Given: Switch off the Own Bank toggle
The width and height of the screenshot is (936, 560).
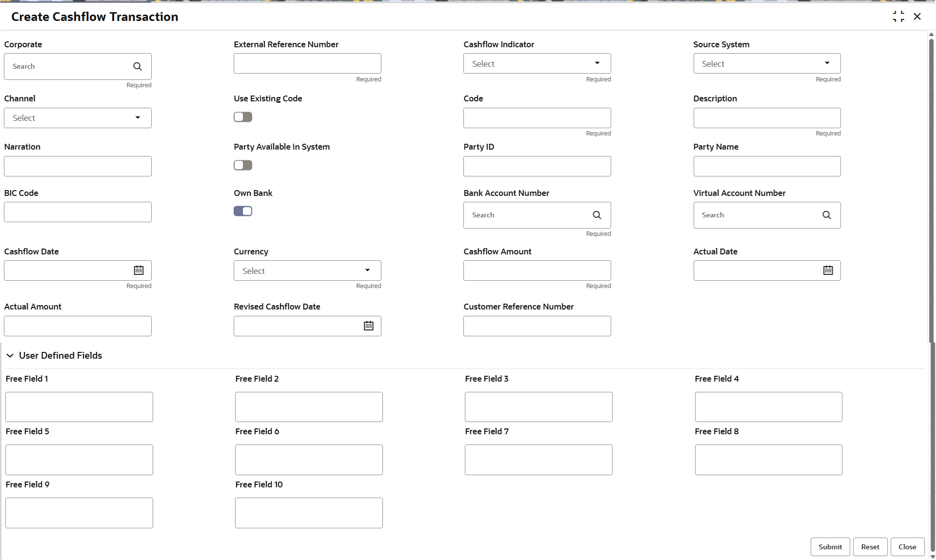Looking at the screenshot, I should tap(243, 211).
